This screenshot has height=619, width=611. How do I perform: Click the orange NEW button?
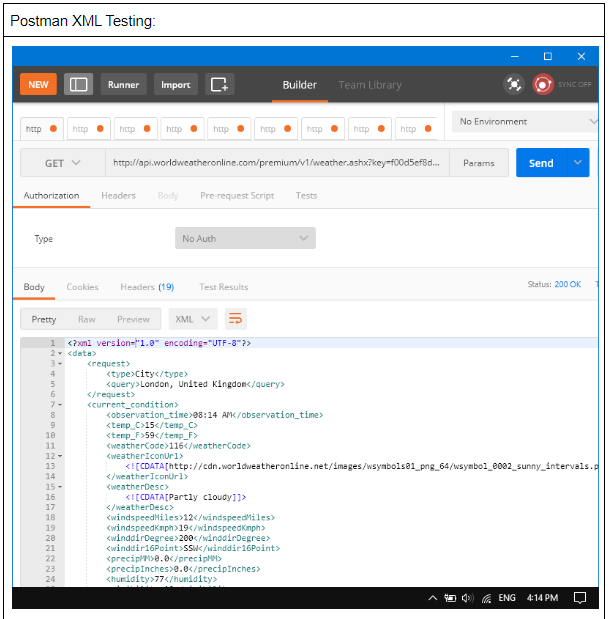[x=38, y=84]
